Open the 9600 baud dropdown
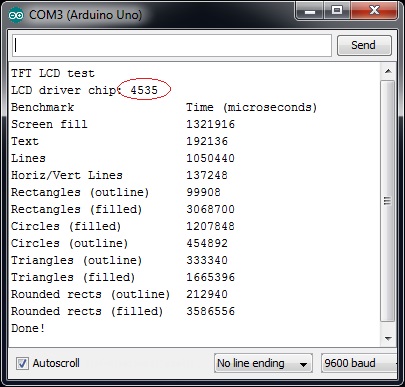405x387 pixels. tap(359, 363)
